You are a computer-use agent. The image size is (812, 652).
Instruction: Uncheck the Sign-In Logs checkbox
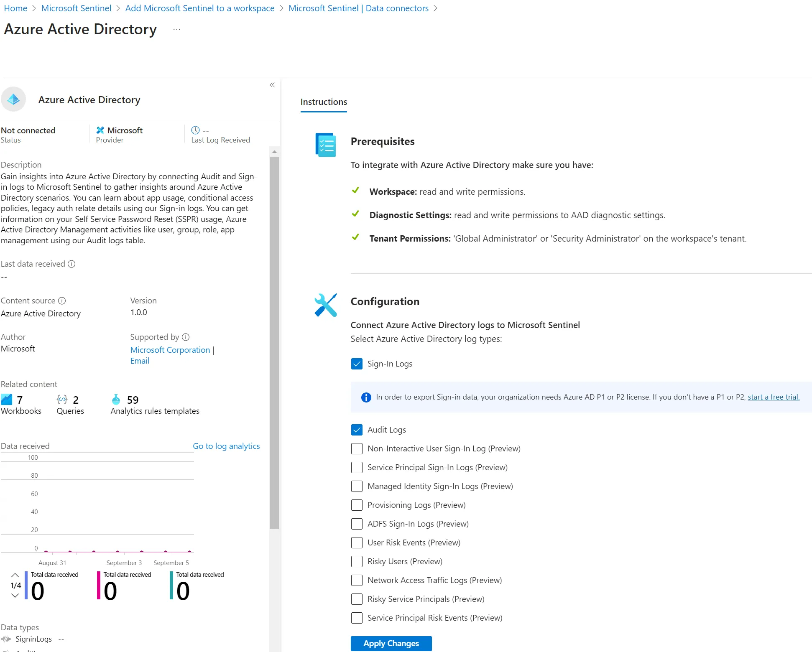point(357,364)
